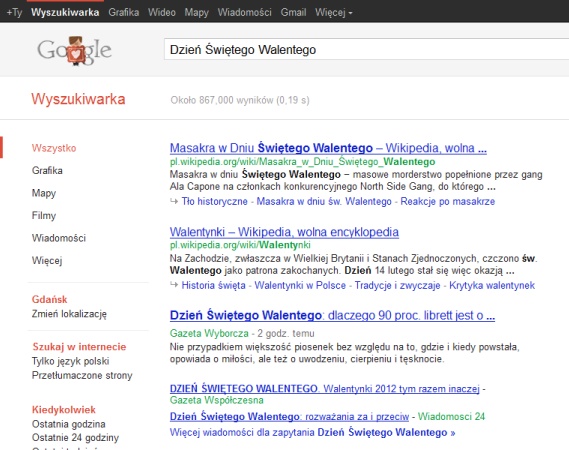This screenshot has height=450, width=569.
Task: Click Więcej wiadomości dla zapytania link
Action: point(312,432)
